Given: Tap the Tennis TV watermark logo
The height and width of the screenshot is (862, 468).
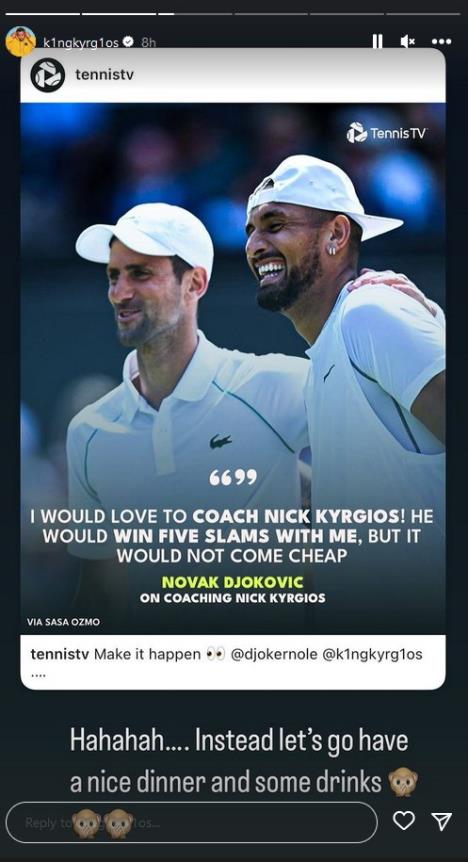Looking at the screenshot, I should pyautogui.click(x=387, y=132).
